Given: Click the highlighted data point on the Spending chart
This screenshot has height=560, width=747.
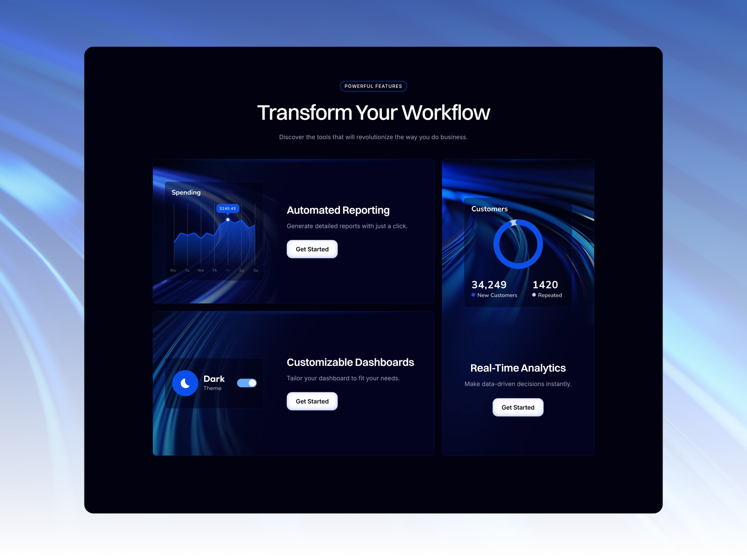Looking at the screenshot, I should coord(228,219).
